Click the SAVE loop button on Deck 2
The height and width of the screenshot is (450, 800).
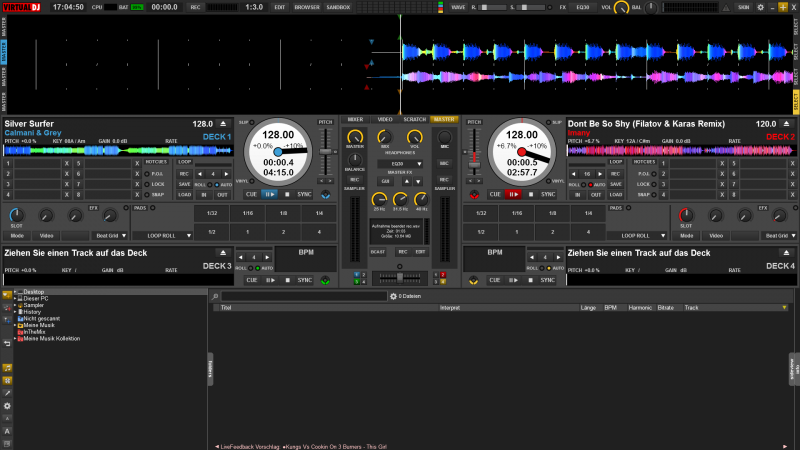[x=616, y=185]
